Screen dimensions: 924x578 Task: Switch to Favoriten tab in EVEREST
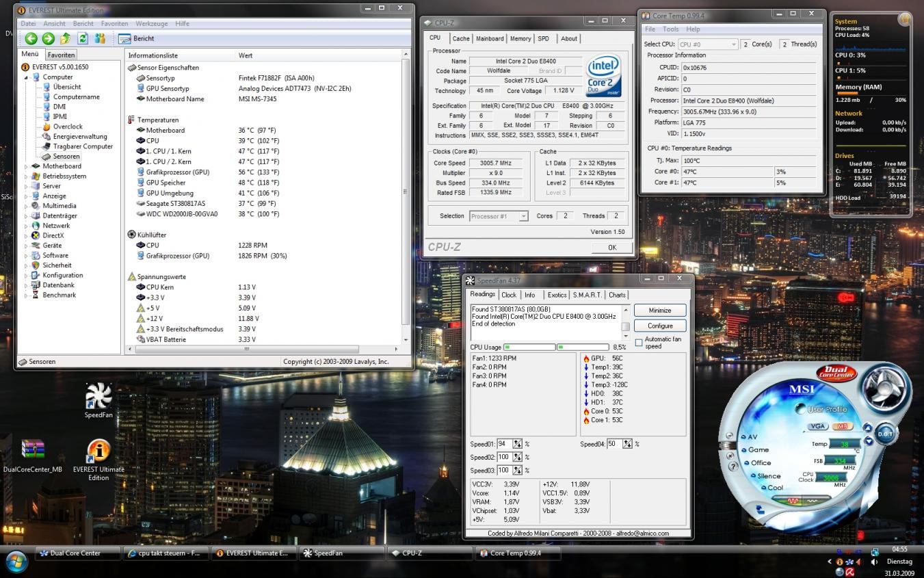[x=62, y=55]
